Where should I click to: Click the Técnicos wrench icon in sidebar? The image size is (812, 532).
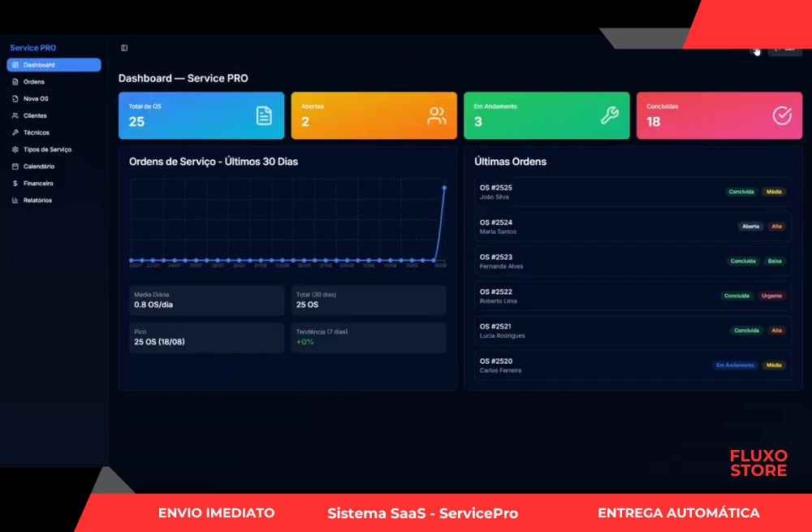pos(15,132)
